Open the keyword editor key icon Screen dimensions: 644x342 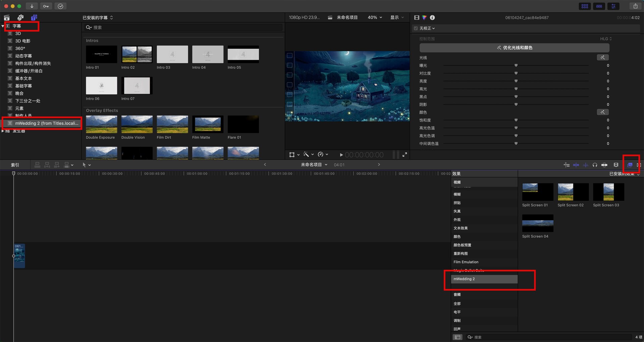pyautogui.click(x=46, y=6)
